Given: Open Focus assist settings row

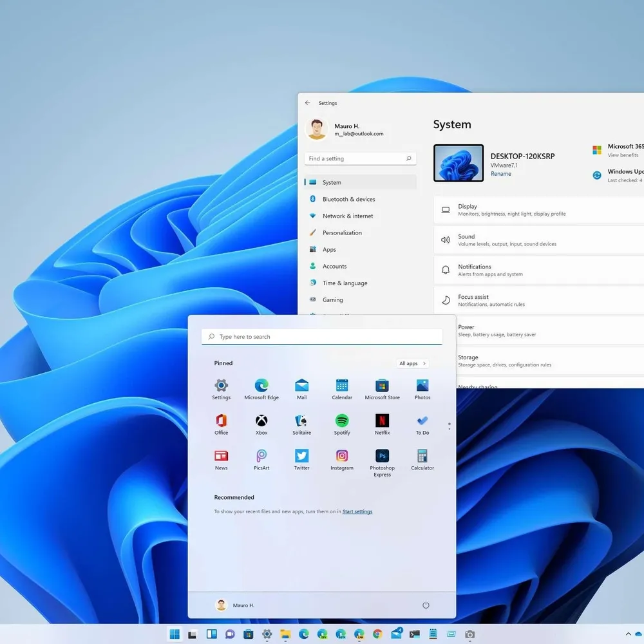Looking at the screenshot, I should point(539,301).
